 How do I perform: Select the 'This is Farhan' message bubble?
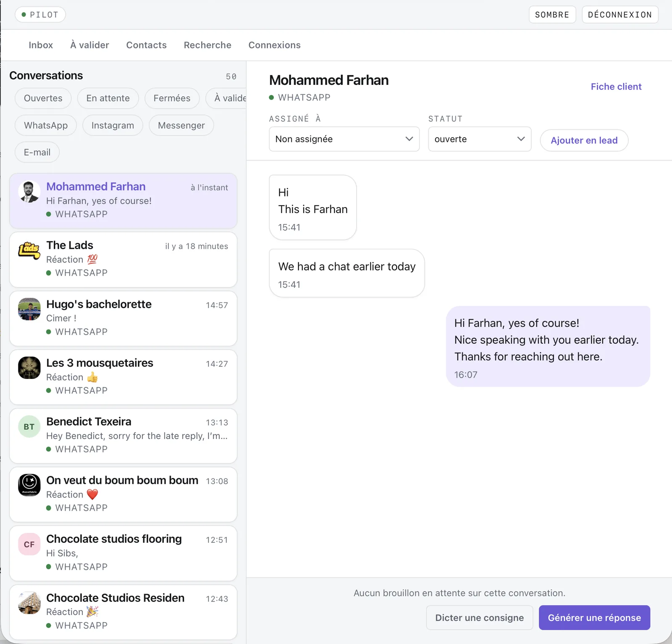(x=313, y=208)
